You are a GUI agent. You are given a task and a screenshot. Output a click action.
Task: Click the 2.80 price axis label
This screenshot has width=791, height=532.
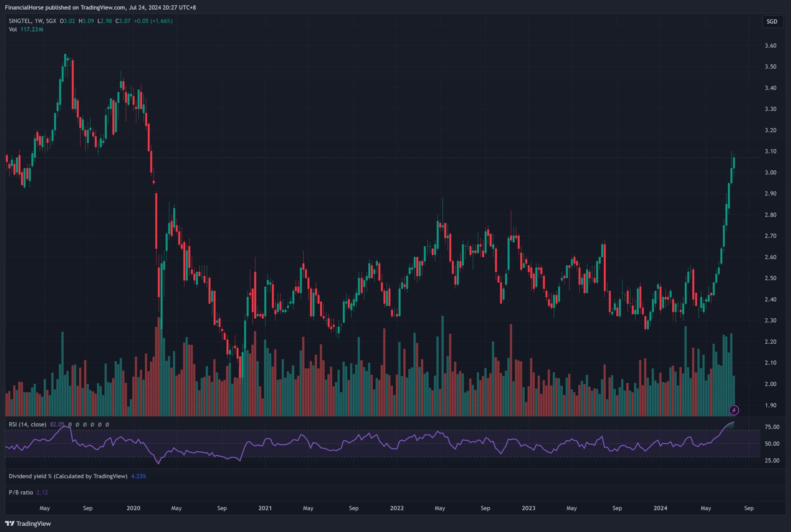click(770, 215)
